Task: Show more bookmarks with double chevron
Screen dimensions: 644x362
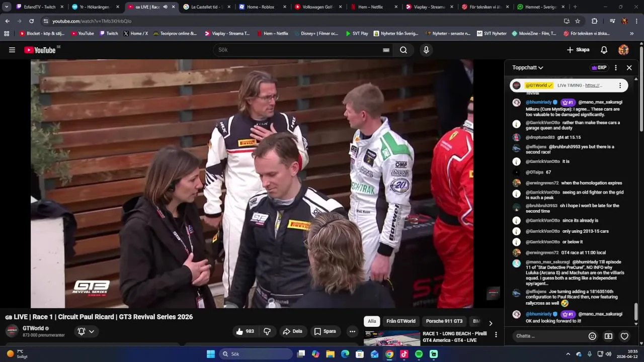Action: [632, 34]
